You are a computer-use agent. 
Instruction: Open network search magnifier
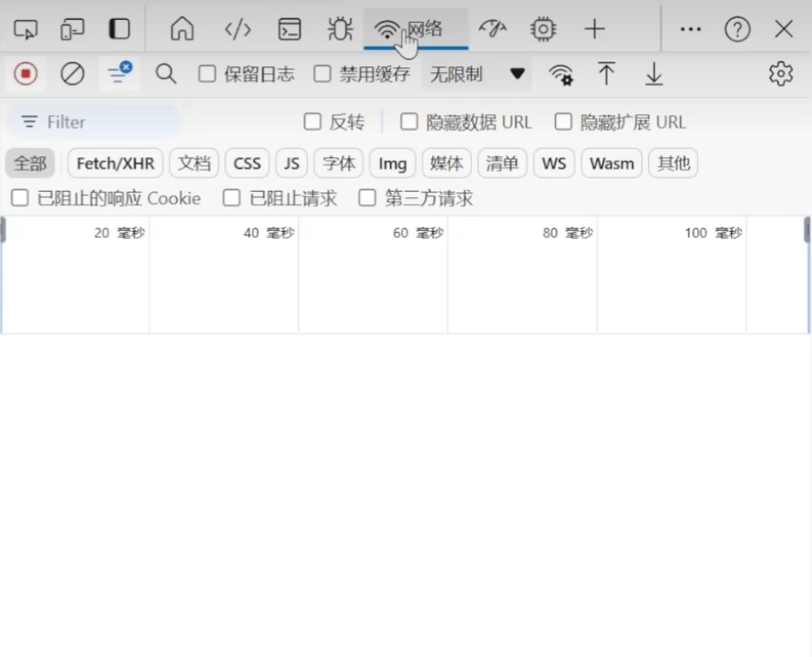pos(166,73)
